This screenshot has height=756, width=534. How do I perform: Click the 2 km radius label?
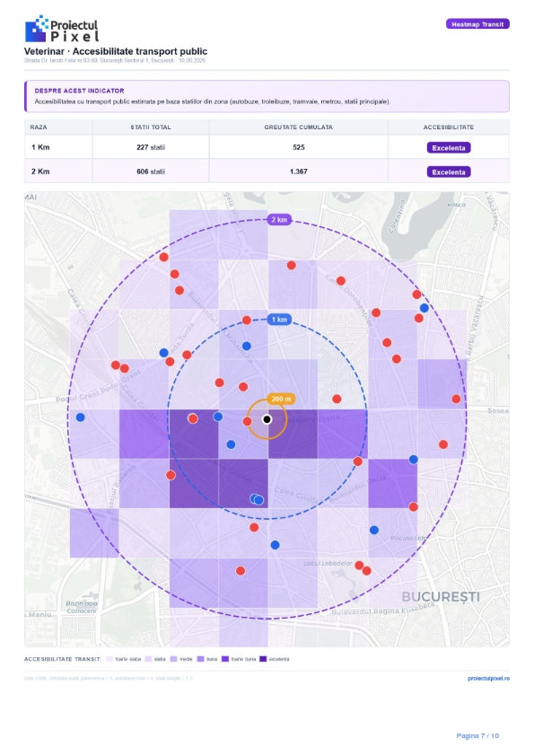(x=279, y=220)
